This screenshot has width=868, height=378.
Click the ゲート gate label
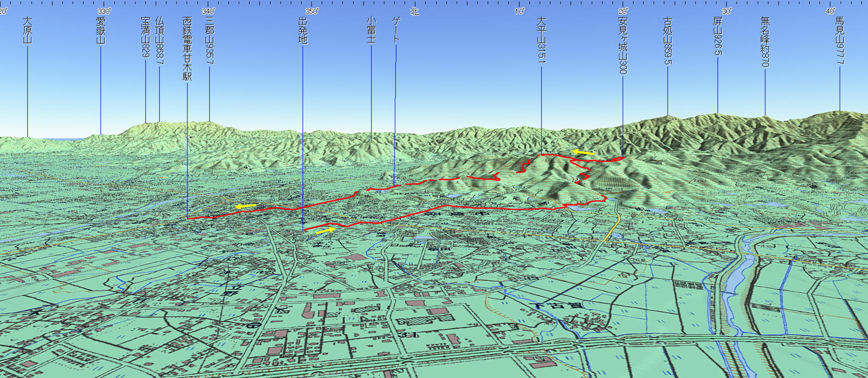396,29
